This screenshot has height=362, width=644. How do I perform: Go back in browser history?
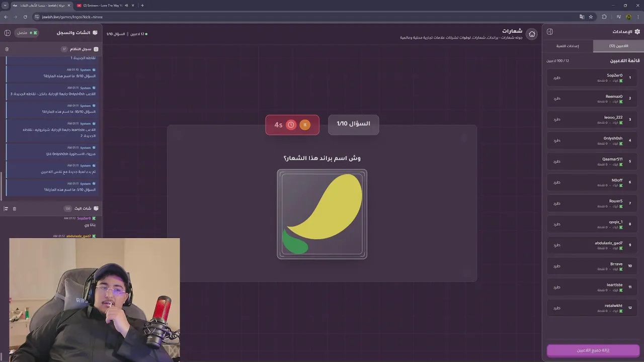(x=6, y=17)
